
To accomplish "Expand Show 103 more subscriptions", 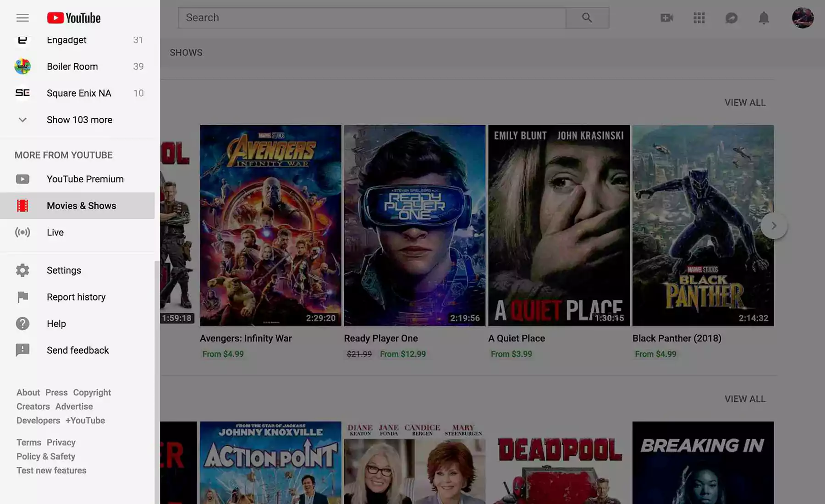I will coord(79,120).
